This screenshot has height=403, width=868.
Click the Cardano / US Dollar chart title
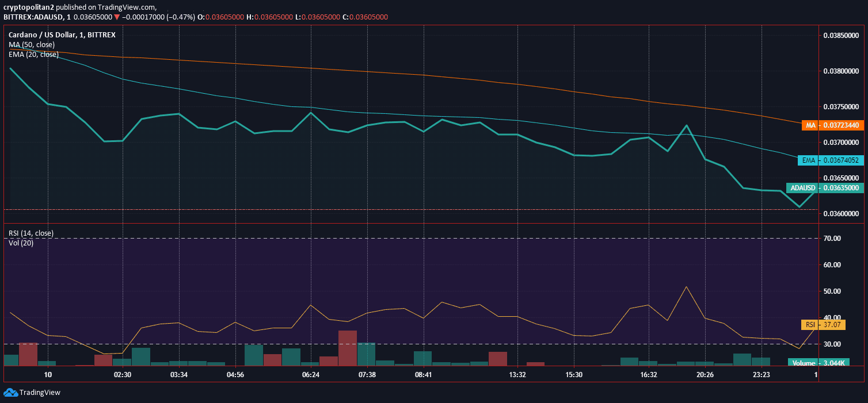coord(62,34)
